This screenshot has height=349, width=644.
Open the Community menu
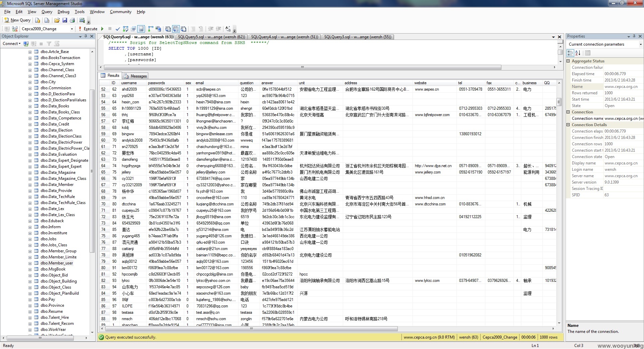[x=120, y=12]
